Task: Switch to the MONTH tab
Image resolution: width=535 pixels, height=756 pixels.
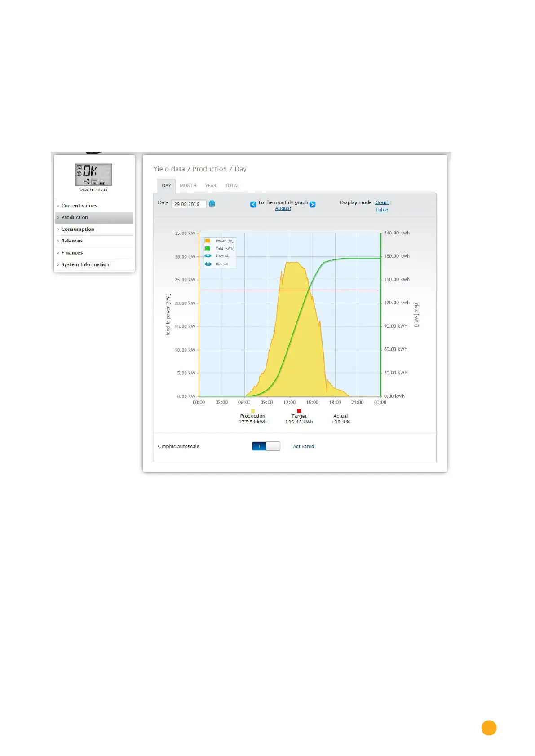Action: [x=188, y=185]
